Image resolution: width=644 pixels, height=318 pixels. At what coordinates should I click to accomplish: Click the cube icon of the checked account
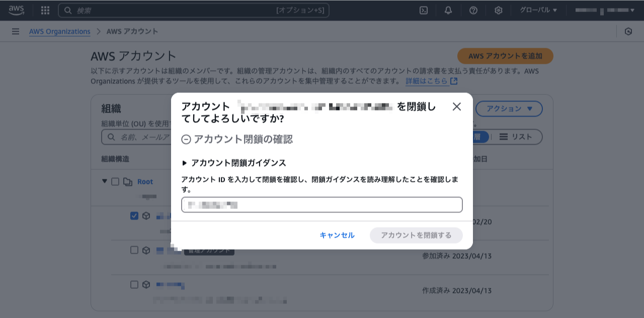146,216
